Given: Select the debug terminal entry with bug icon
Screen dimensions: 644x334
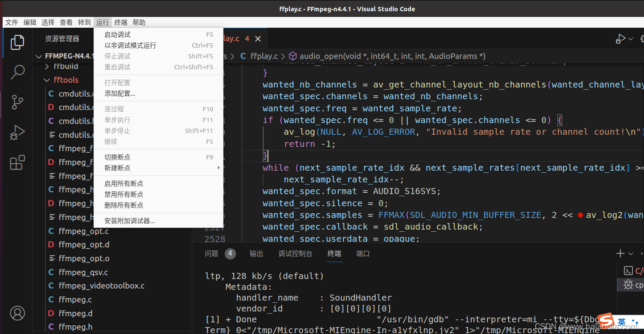Looking at the screenshot, I should 631,285.
